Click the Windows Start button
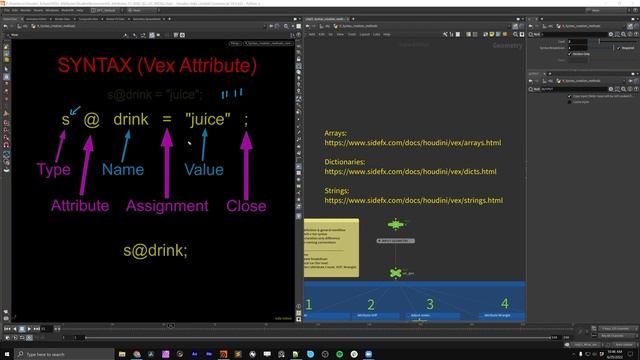Image resolution: width=640 pixels, height=360 pixels. (x=7, y=354)
